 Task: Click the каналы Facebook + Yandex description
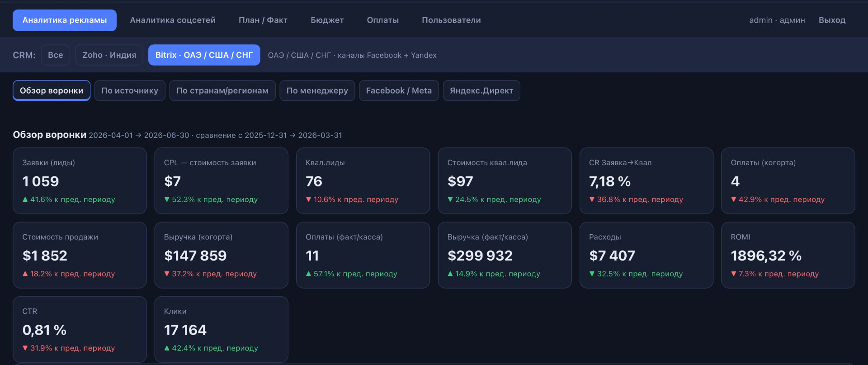[387, 55]
